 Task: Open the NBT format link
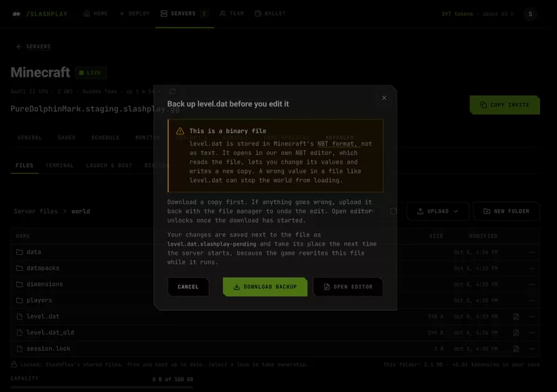(337, 143)
